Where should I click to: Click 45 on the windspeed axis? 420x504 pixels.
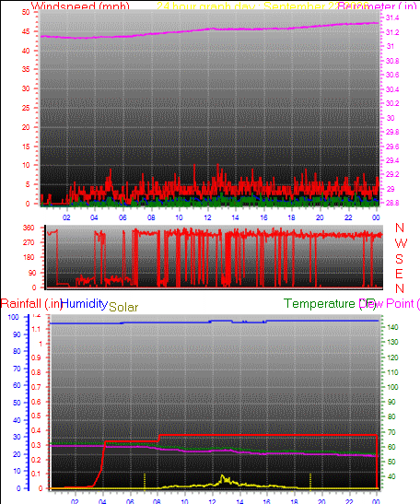(x=26, y=31)
